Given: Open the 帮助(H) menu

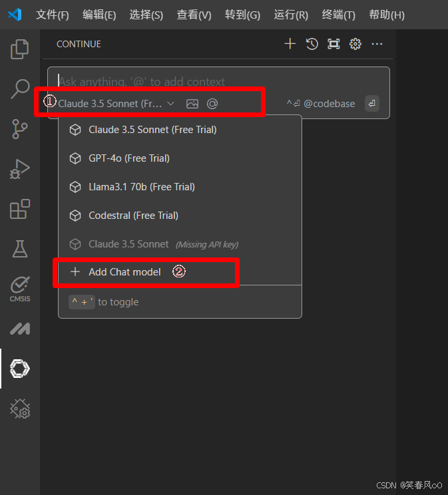Looking at the screenshot, I should (387, 15).
